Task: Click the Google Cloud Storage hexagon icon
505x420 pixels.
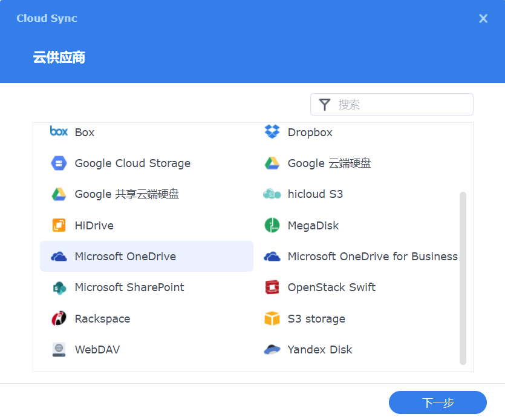Action: (59, 163)
